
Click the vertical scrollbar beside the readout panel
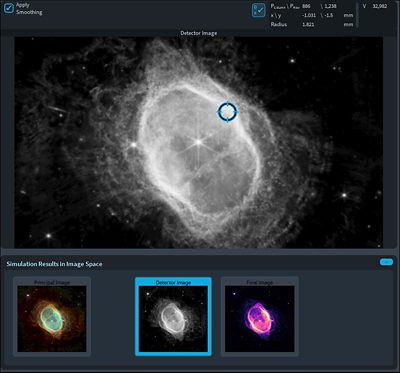pos(357,15)
